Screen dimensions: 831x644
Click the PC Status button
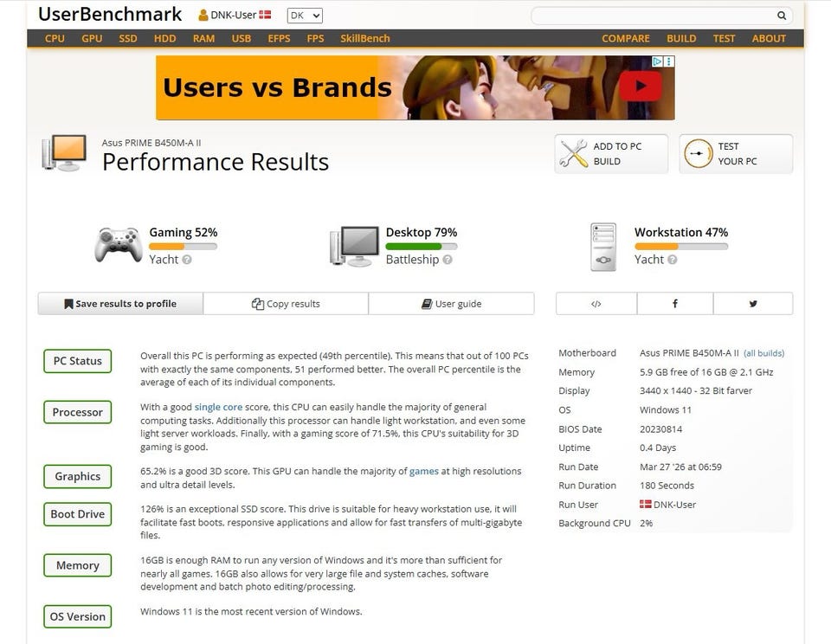[77, 361]
